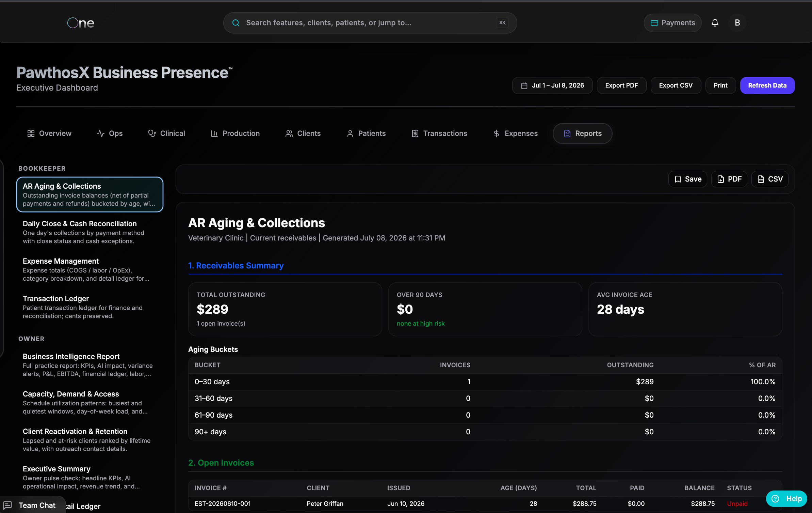This screenshot has height=513, width=812.
Task: Click the credit card icon in Payments
Action: (654, 23)
